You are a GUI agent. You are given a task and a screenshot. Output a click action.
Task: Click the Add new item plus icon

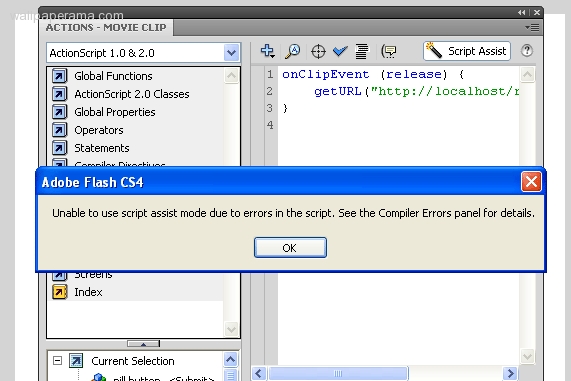tap(267, 51)
